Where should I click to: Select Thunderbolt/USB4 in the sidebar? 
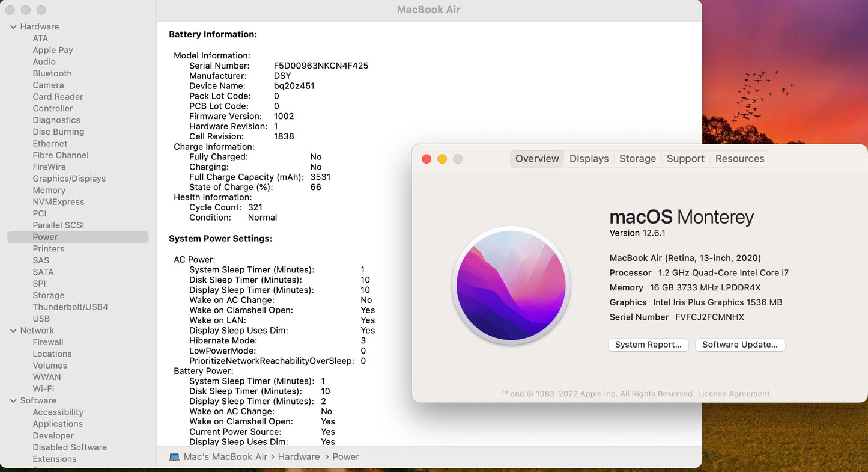click(70, 307)
